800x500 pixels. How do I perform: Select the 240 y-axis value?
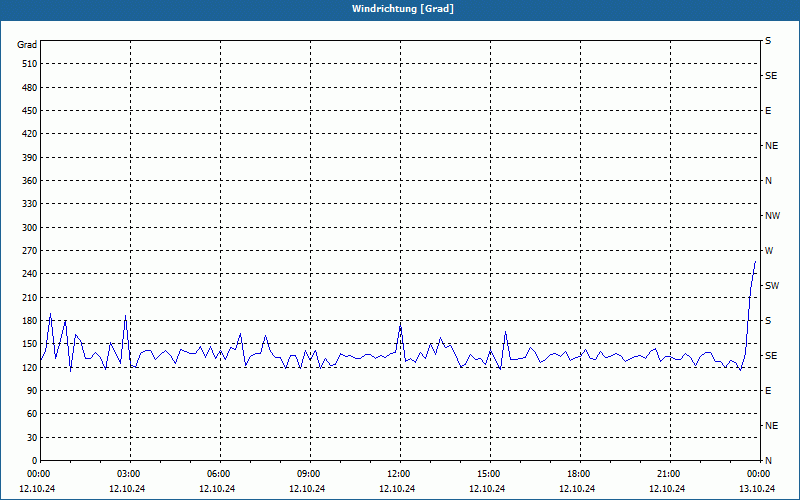point(30,274)
